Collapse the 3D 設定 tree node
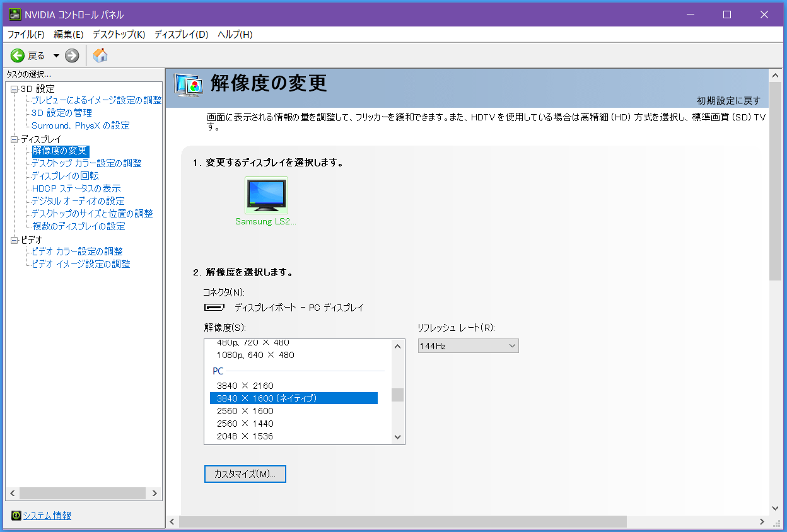Viewport: 787px width, 532px height. (x=15, y=89)
